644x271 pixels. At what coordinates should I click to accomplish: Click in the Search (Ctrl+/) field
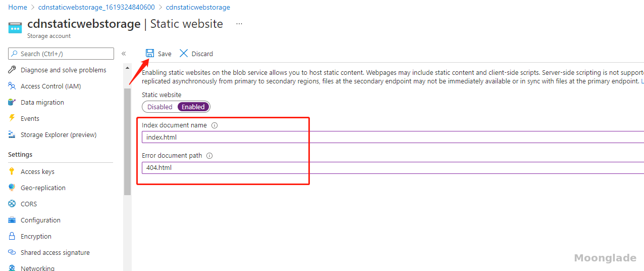(x=61, y=54)
